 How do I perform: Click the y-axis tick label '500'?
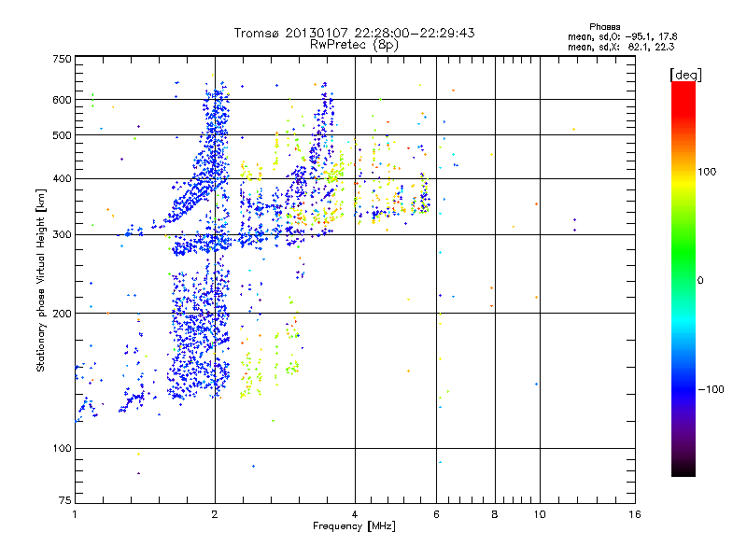coord(62,135)
